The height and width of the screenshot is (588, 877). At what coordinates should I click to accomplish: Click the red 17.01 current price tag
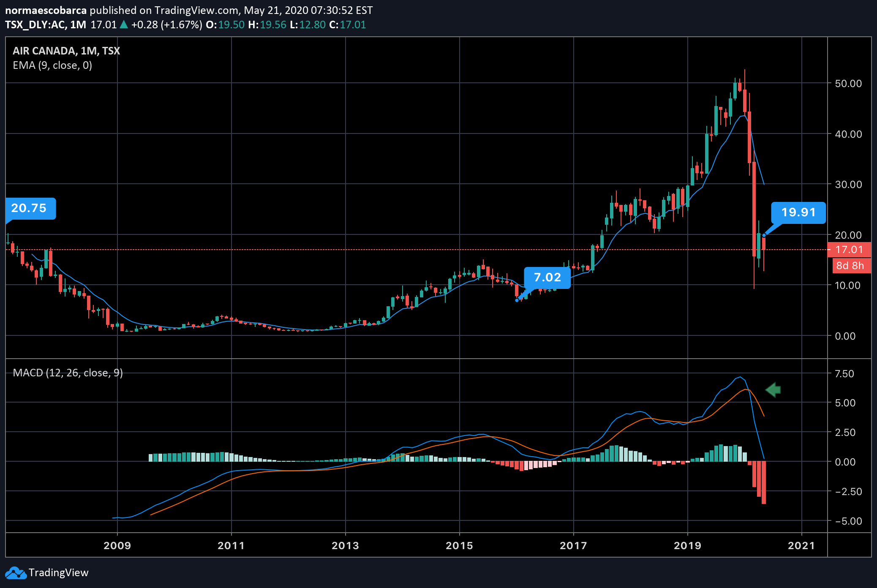849,250
